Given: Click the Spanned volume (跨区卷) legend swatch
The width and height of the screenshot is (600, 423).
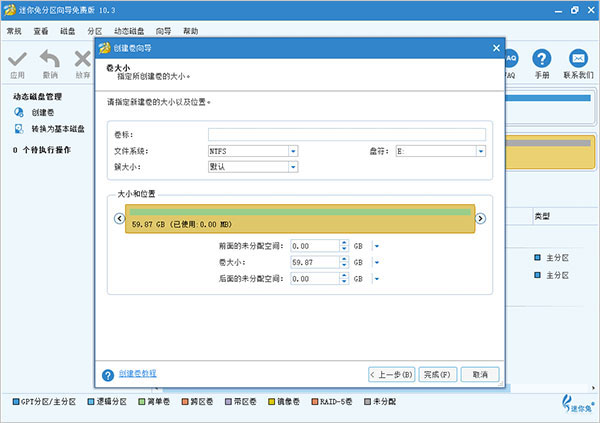Looking at the screenshot, I should (x=185, y=402).
